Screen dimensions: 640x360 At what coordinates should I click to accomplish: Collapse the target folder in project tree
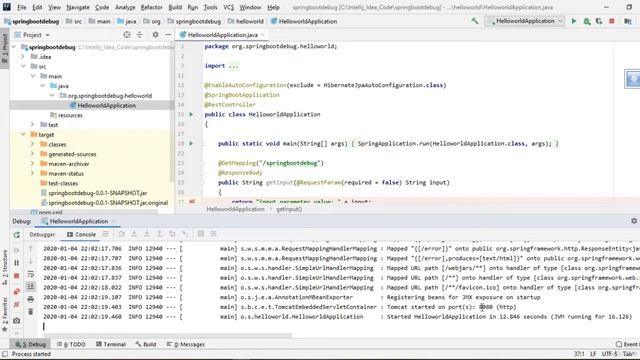tap(24, 134)
